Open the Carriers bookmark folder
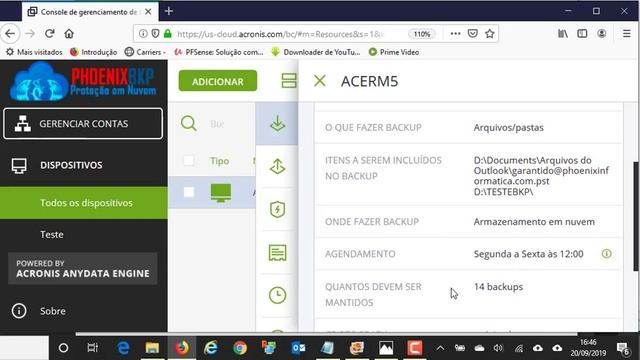This screenshot has height=360, width=640. tap(145, 52)
